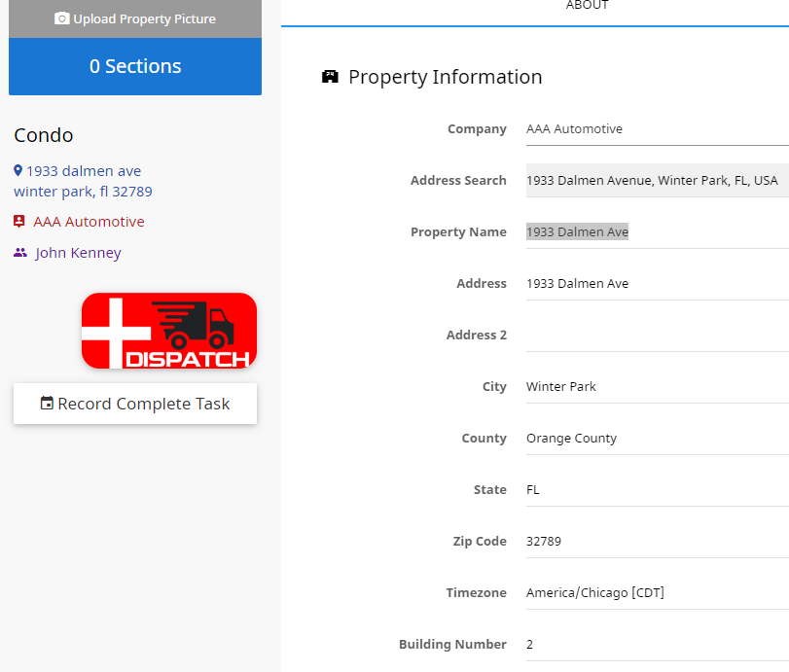The height and width of the screenshot is (672, 789).
Task: Select the State field showing FL
Action: click(657, 490)
